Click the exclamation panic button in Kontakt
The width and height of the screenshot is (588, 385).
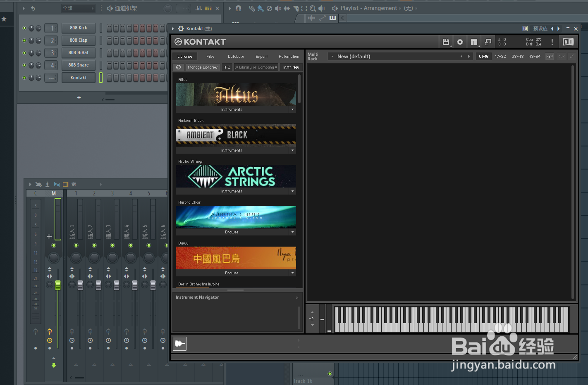(x=552, y=42)
